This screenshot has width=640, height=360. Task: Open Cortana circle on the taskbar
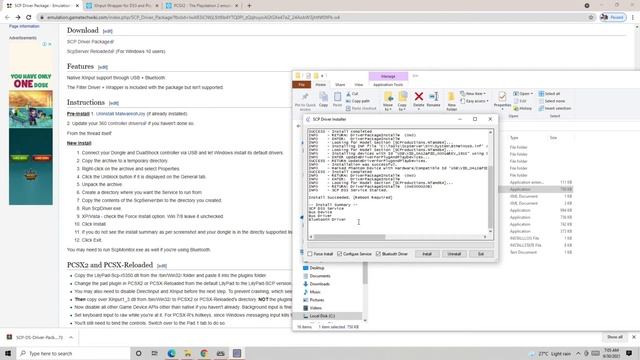coord(138,353)
